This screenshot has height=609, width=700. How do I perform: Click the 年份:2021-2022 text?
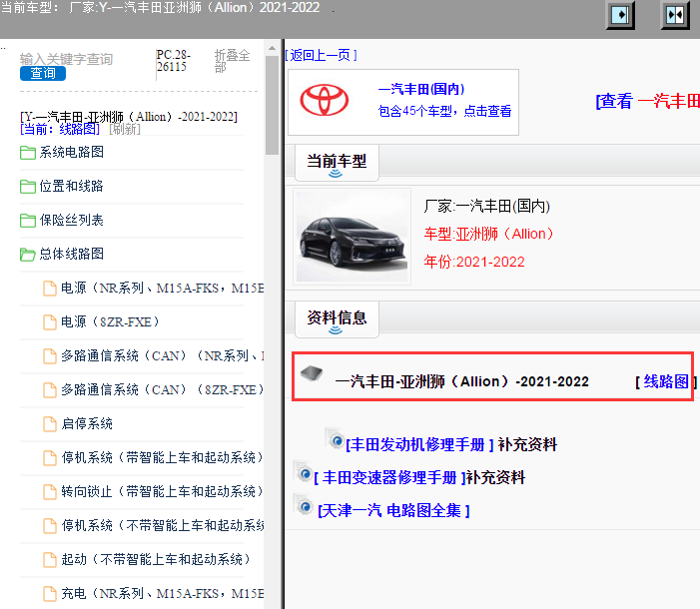click(x=474, y=263)
